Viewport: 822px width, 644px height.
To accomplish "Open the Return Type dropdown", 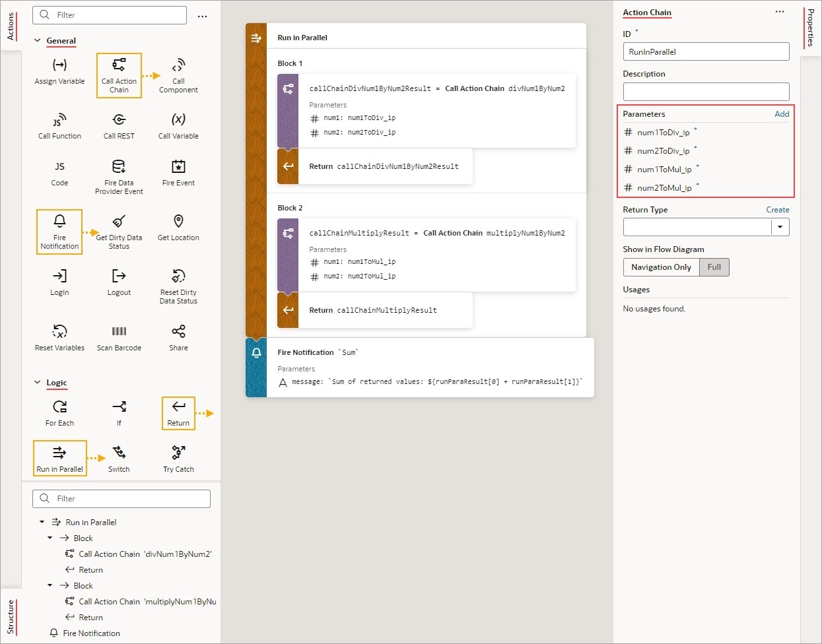I will (780, 227).
